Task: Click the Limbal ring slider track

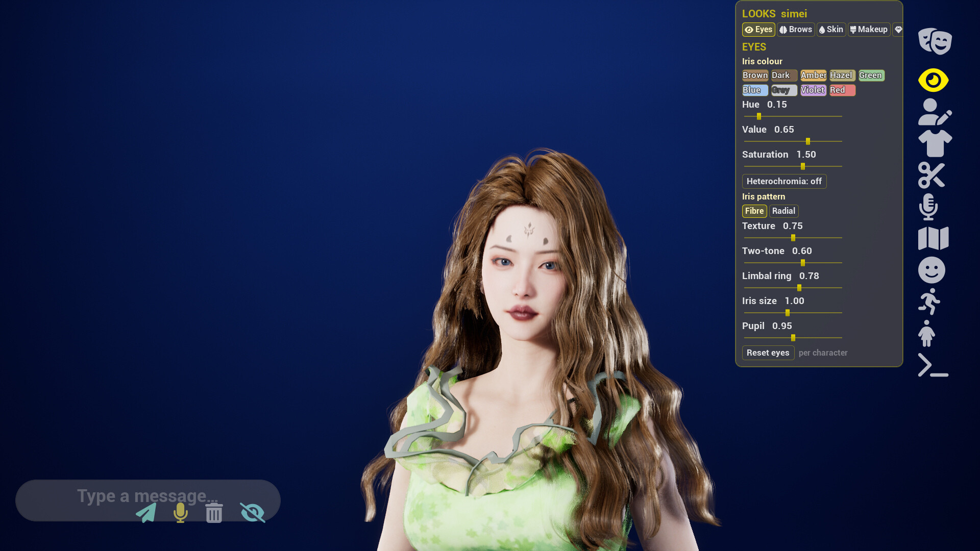Action: tap(793, 288)
